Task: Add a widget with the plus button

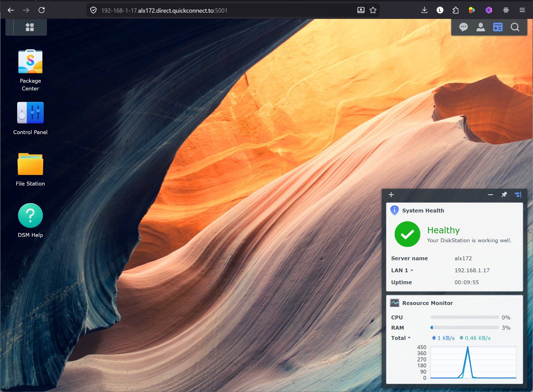Action: point(391,195)
